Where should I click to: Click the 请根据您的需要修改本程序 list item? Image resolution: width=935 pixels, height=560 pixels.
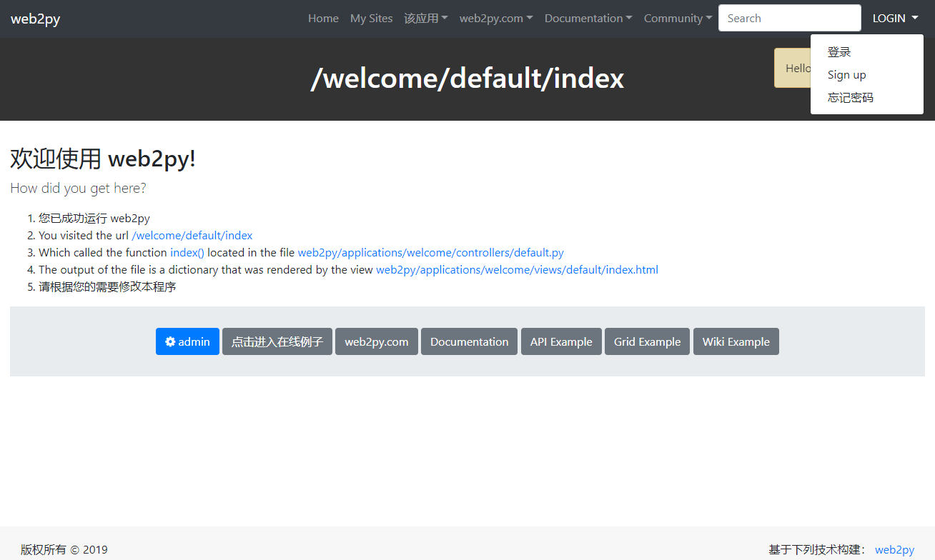(107, 287)
